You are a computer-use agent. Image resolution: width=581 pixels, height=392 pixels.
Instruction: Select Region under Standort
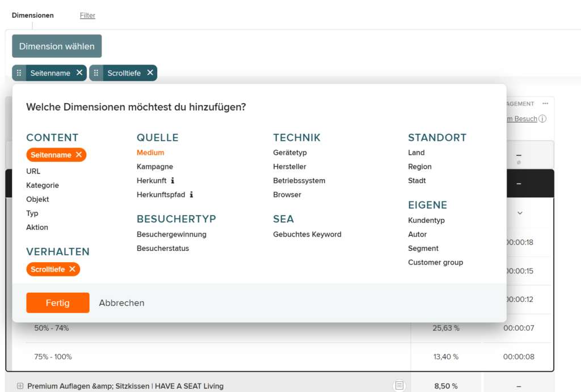(420, 167)
